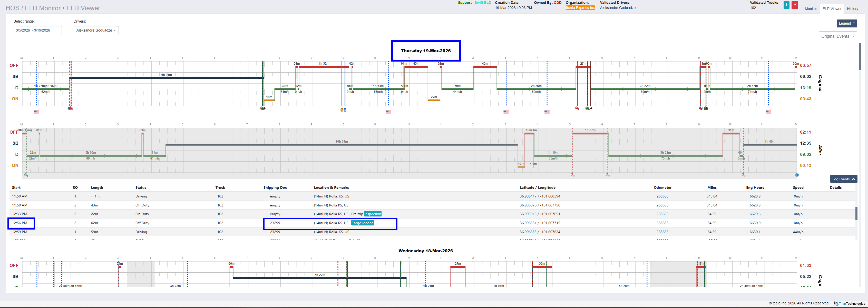The height and width of the screenshot is (308, 868).
Task: Click the date range input field
Action: 37,30
